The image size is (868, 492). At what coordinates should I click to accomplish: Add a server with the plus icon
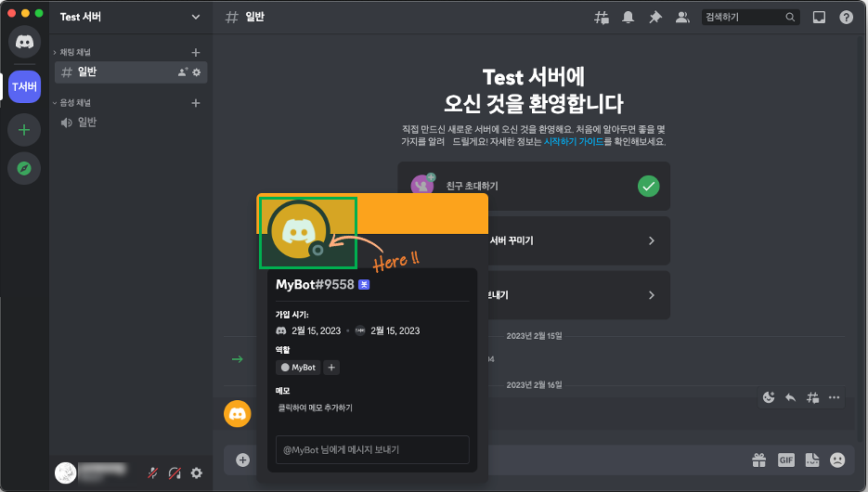click(x=24, y=130)
